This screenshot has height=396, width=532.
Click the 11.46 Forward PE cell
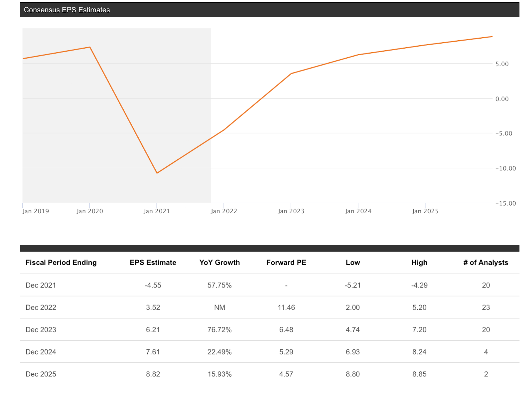[286, 307]
